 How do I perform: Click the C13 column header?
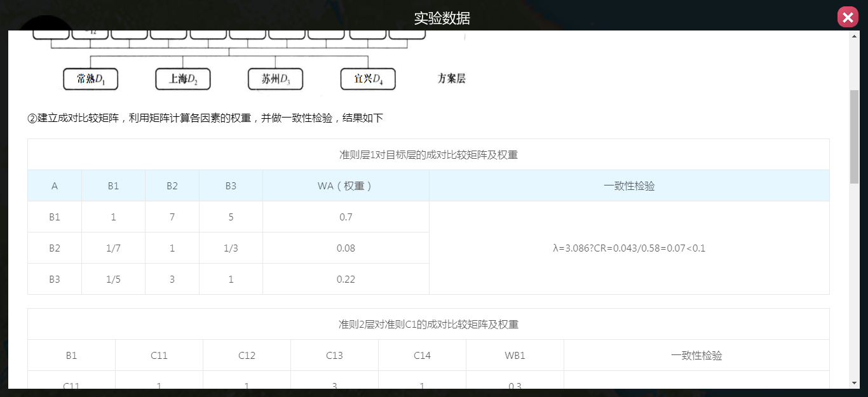334,356
